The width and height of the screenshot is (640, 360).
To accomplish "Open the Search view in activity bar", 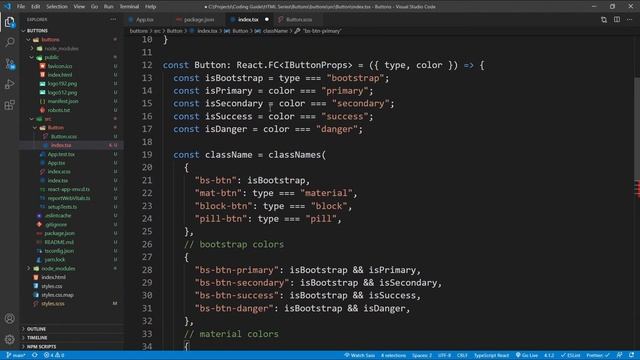I will (x=9, y=42).
